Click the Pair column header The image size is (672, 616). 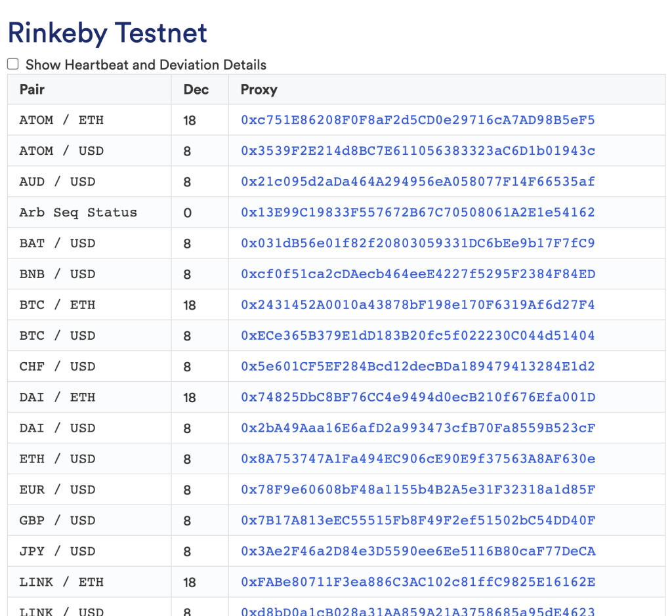[32, 89]
